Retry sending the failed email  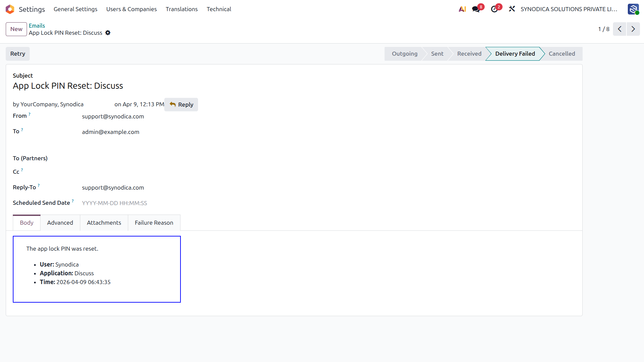click(18, 54)
